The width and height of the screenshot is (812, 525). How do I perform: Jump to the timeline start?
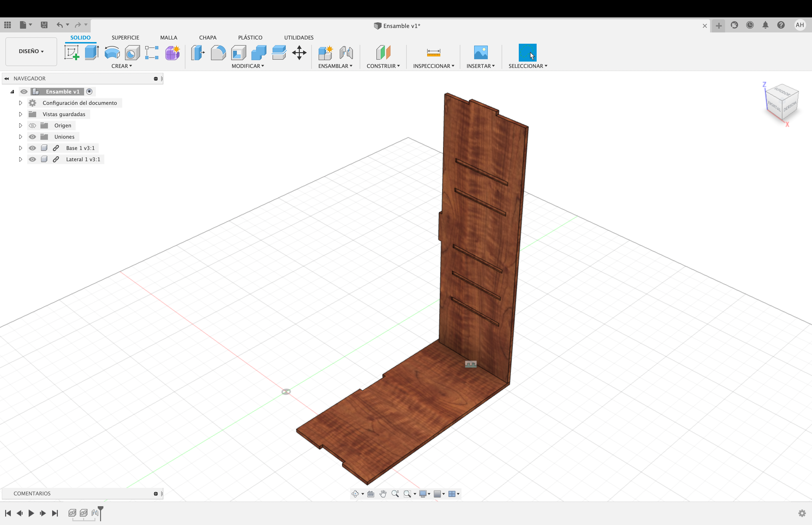coord(8,513)
